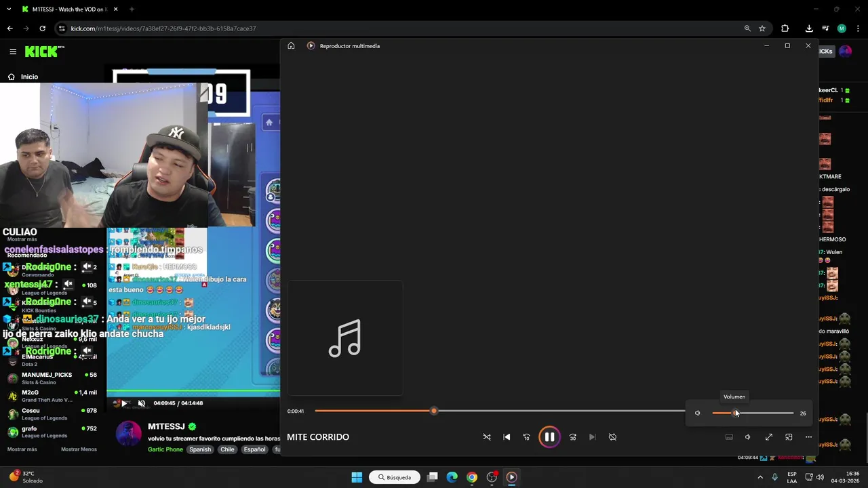Open the Windows Start menu
868x488 pixels.
coord(357,477)
